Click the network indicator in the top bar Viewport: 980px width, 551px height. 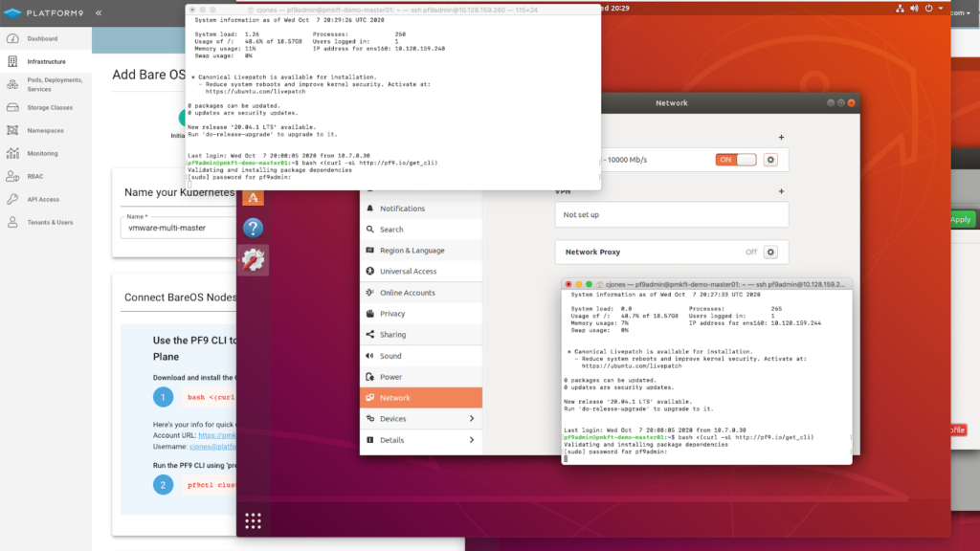901,9
